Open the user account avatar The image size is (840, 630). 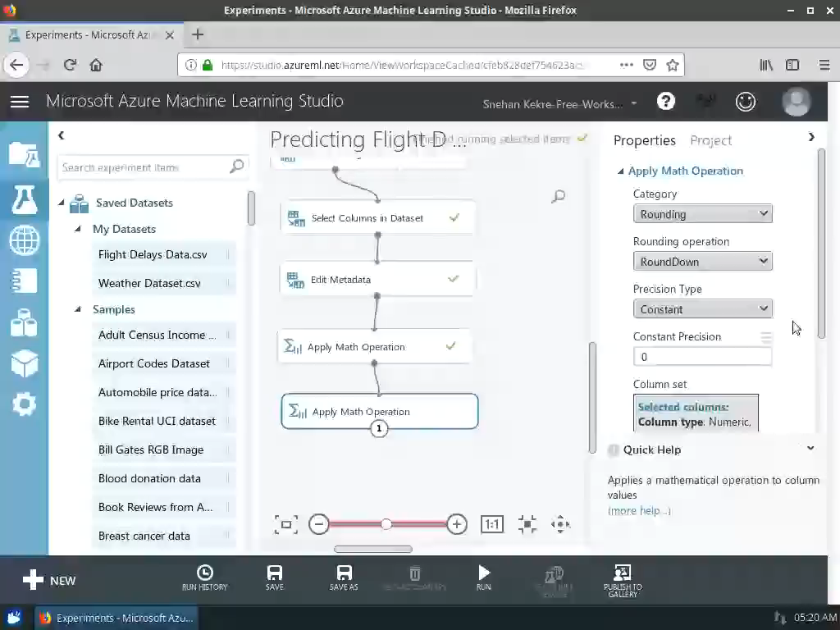tap(796, 101)
